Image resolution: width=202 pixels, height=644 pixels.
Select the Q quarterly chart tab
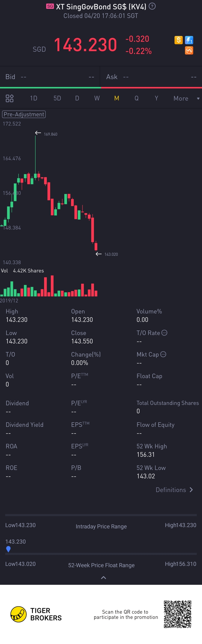pyautogui.click(x=137, y=98)
